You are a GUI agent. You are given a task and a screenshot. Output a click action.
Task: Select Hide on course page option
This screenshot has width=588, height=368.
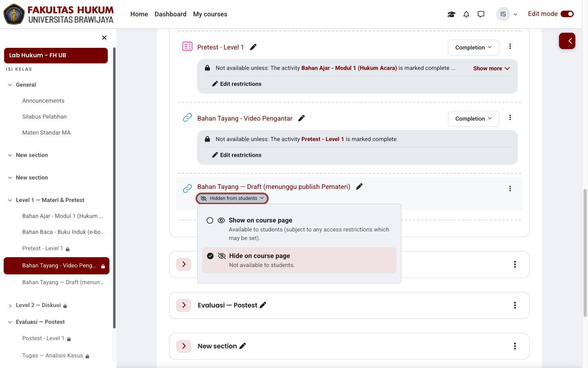coord(299,260)
